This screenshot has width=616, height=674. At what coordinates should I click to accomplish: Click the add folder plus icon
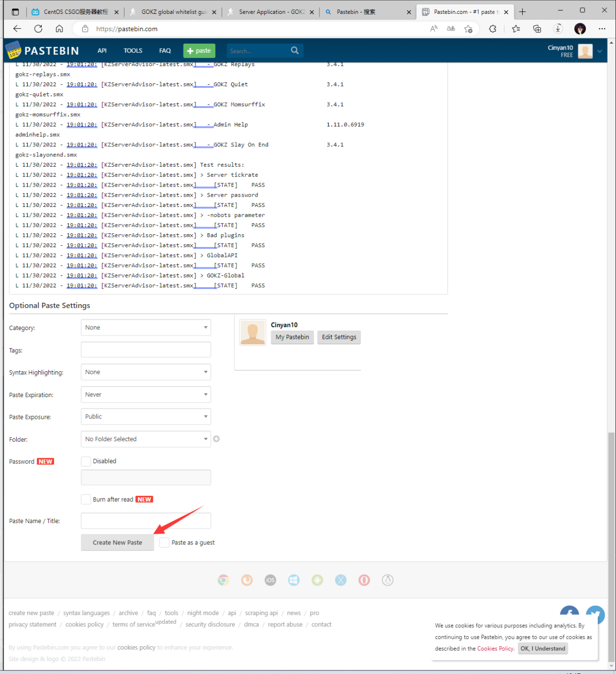click(216, 439)
